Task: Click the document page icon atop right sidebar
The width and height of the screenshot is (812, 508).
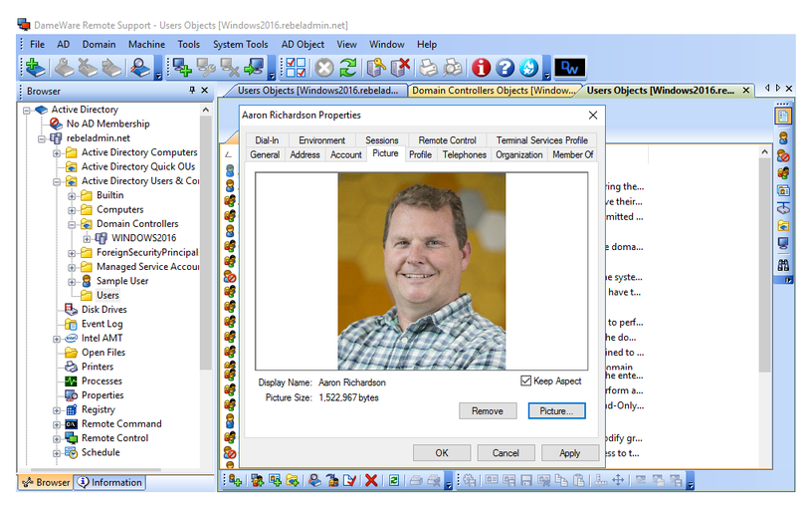Action: tap(783, 117)
